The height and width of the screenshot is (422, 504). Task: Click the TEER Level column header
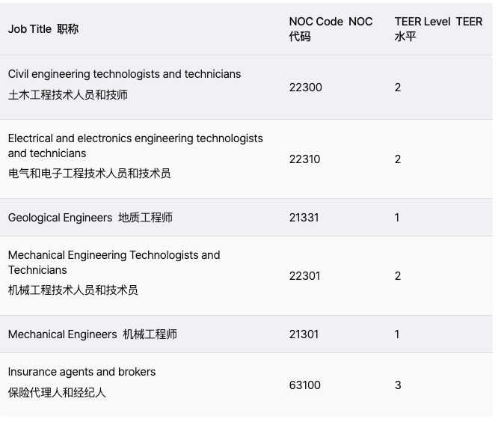[x=438, y=29]
